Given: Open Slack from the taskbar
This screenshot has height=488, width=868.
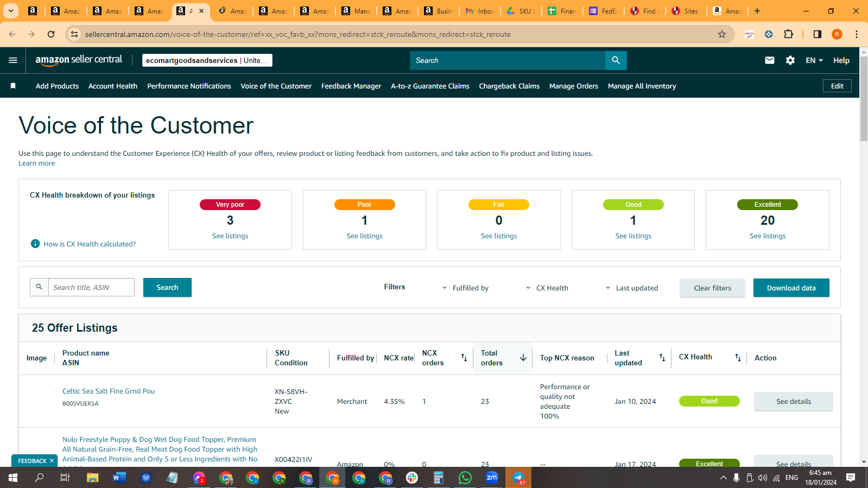Looking at the screenshot, I should click(x=412, y=478).
